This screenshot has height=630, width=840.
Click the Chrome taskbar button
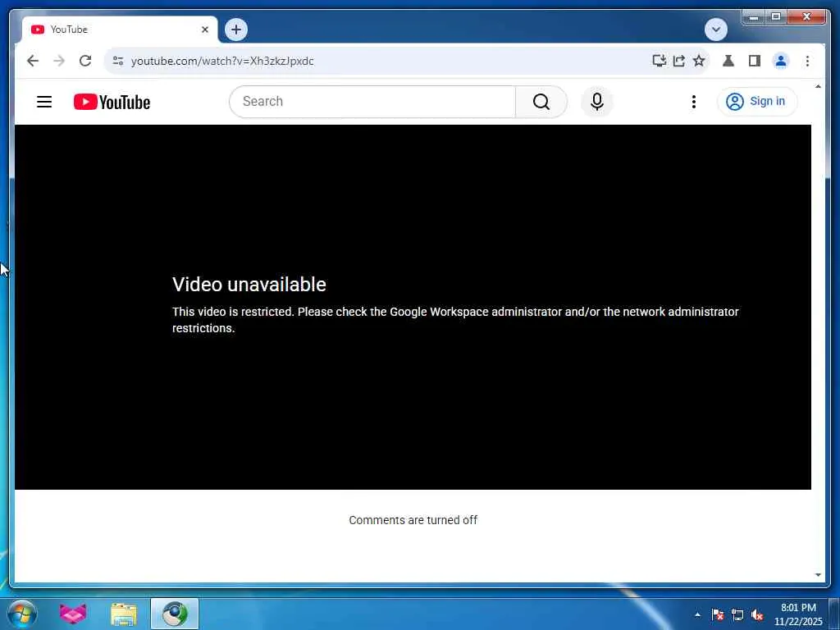pyautogui.click(x=175, y=614)
